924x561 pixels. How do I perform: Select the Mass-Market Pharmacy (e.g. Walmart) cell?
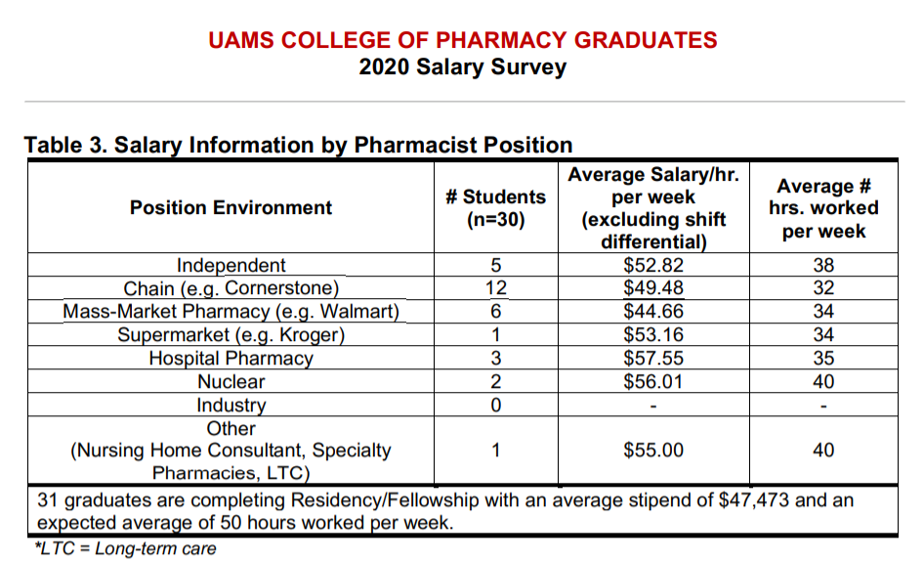click(231, 311)
